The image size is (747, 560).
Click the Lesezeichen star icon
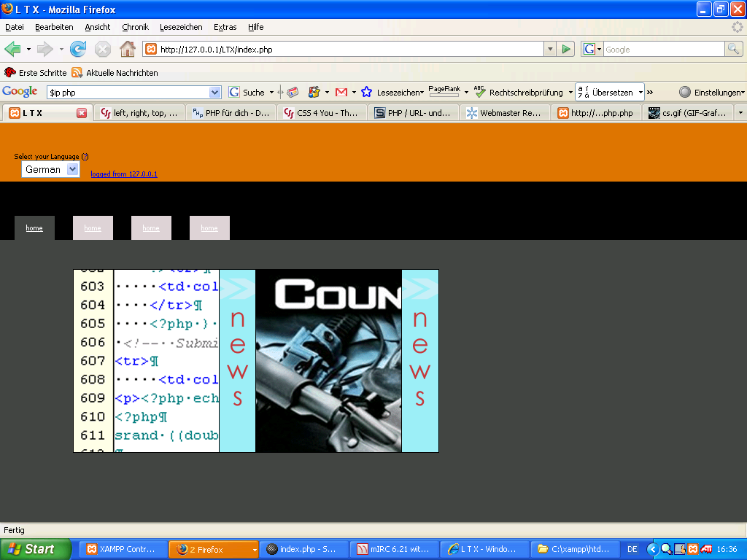tap(366, 93)
